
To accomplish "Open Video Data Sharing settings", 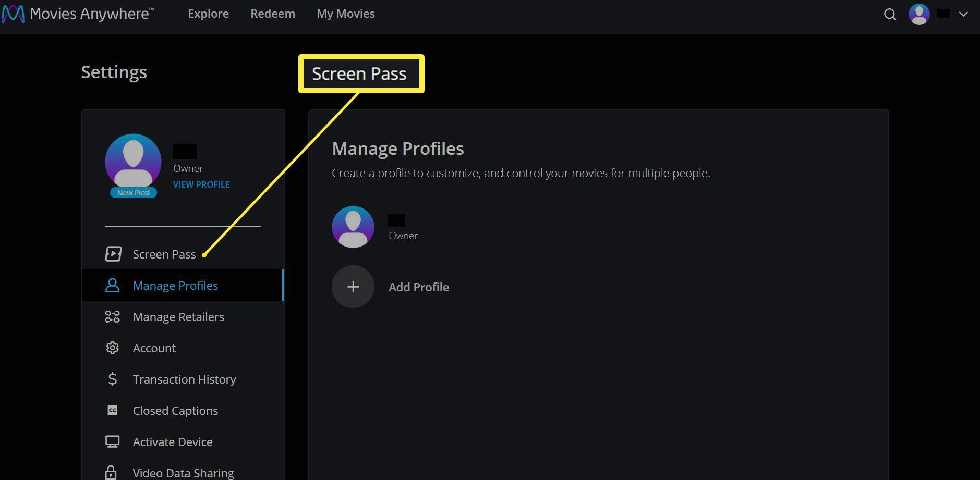I will (x=183, y=473).
